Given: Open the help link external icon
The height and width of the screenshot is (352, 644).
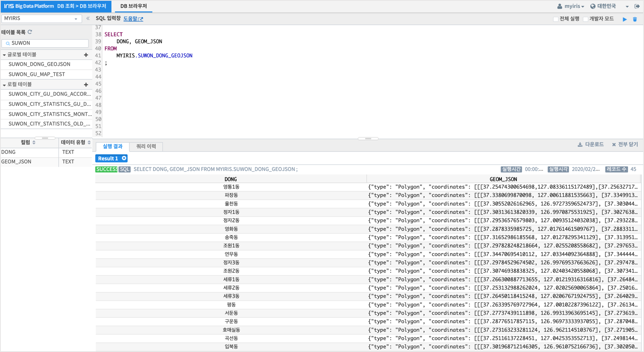Looking at the screenshot, I should pyautogui.click(x=141, y=19).
